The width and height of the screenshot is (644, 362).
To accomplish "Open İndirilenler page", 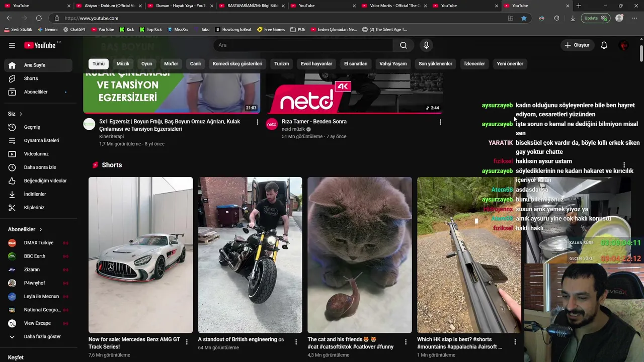I will tap(38, 194).
